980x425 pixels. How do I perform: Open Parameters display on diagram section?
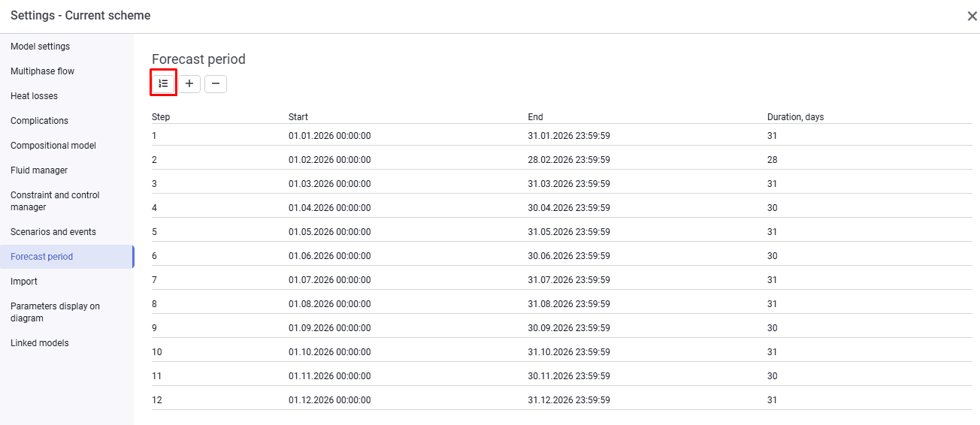(x=56, y=312)
